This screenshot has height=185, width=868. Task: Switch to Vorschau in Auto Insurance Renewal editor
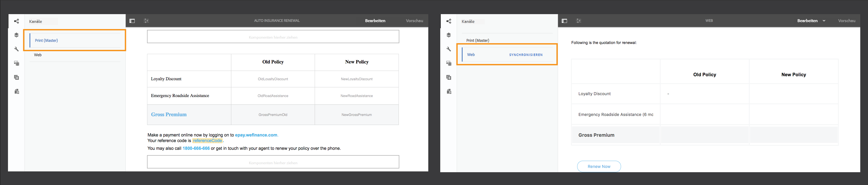(414, 21)
